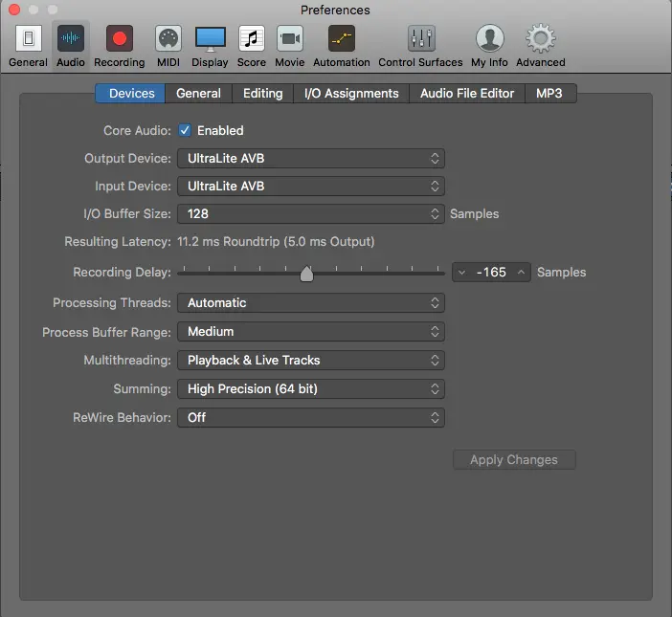
Task: Open the I/O Buffer Size dropdown
Action: pyautogui.click(x=311, y=213)
